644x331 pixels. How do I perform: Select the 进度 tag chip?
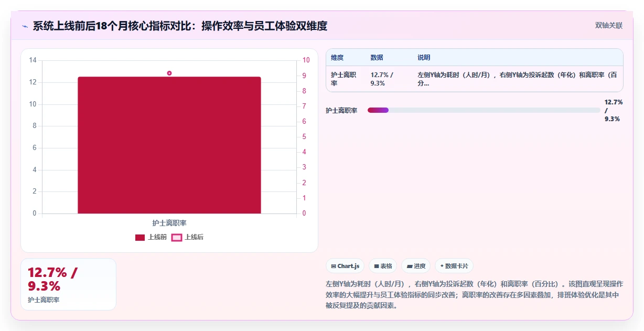coord(416,266)
